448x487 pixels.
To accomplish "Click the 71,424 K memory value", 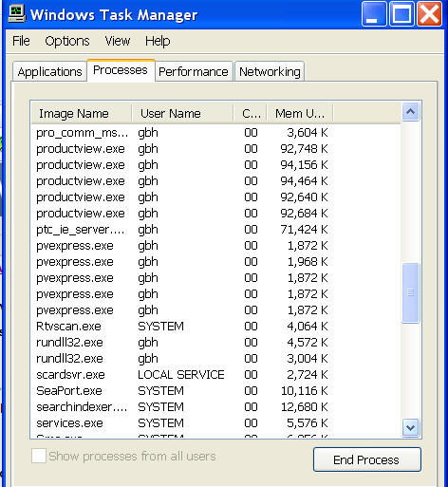I will point(304,230).
